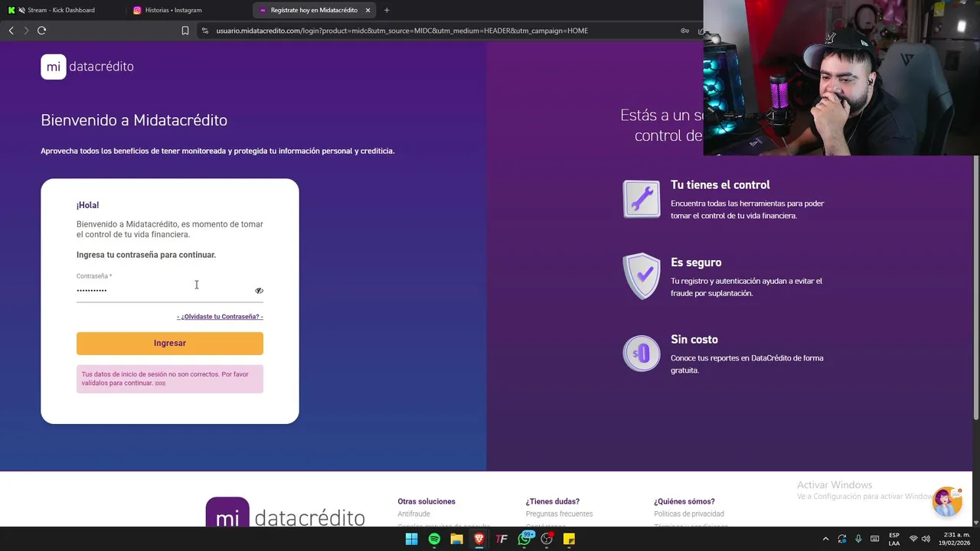Reload the current page
Viewport: 980px width, 551px height.
41,31
